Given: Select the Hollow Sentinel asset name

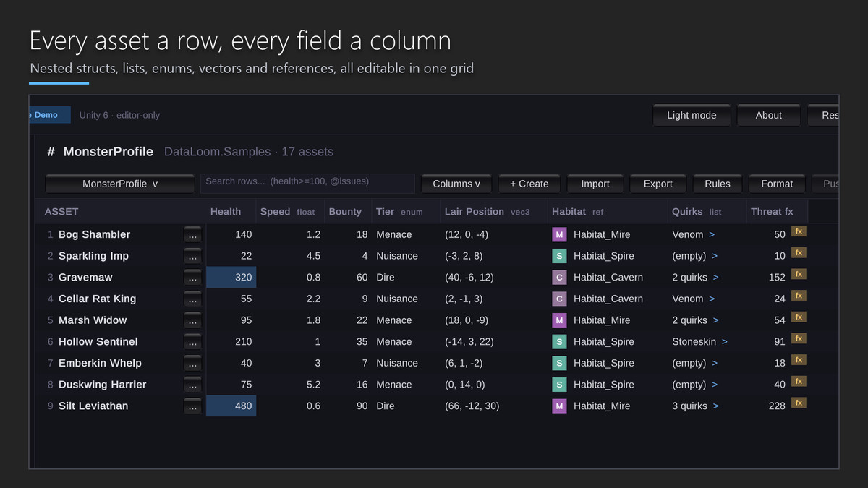Looking at the screenshot, I should 98,341.
